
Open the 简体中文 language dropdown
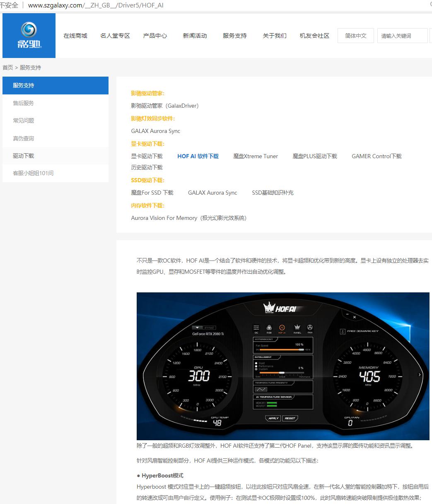[x=356, y=36]
